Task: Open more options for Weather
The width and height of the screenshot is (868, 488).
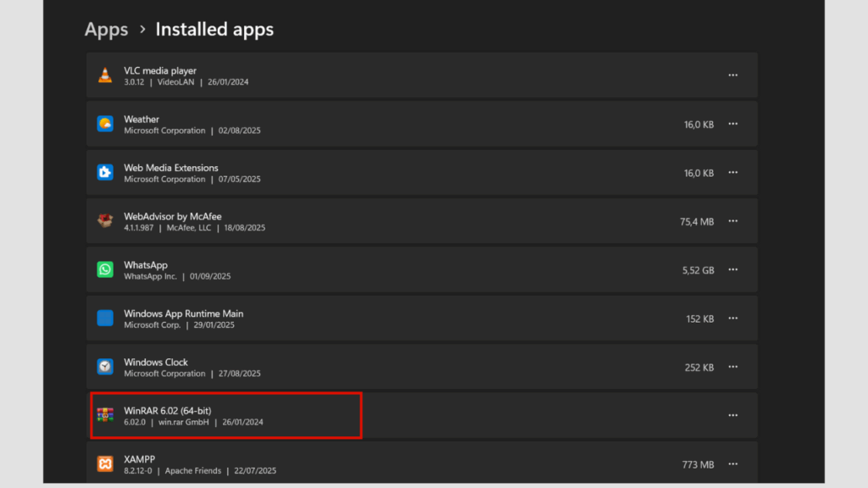Action: pos(732,123)
